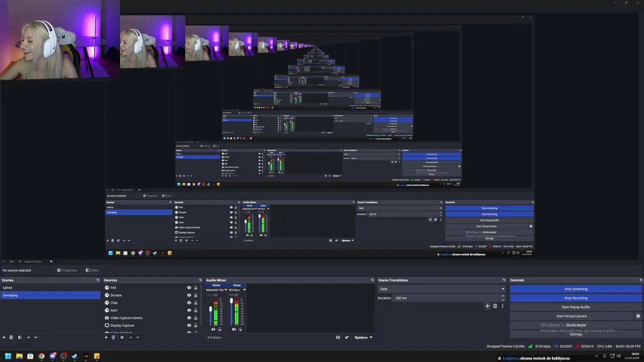Open Masaüstü Ses channel dropdown arrow

tap(226, 290)
